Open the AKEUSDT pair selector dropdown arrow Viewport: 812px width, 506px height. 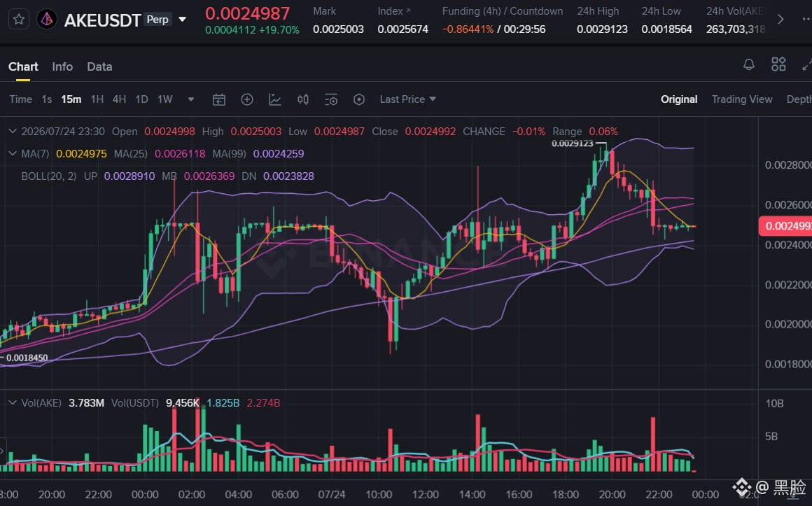(182, 20)
